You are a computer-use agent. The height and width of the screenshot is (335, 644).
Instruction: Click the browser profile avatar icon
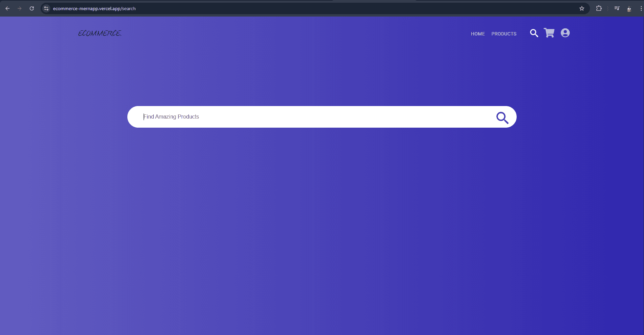pos(628,8)
